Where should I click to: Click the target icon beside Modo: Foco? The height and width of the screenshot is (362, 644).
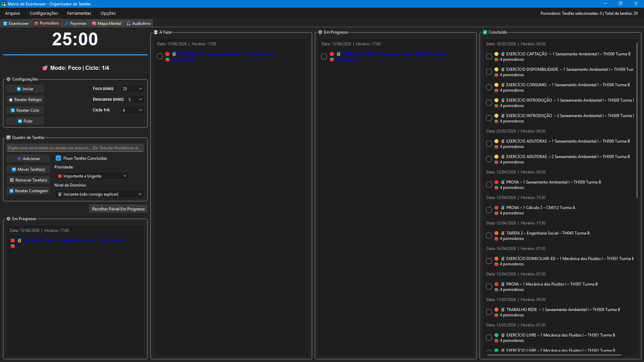(x=45, y=68)
